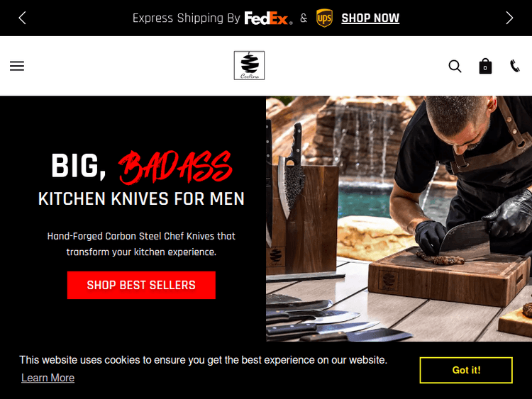
Task: Click the KITCHEN KNIVES FOR MEN heading
Action: coord(141,198)
